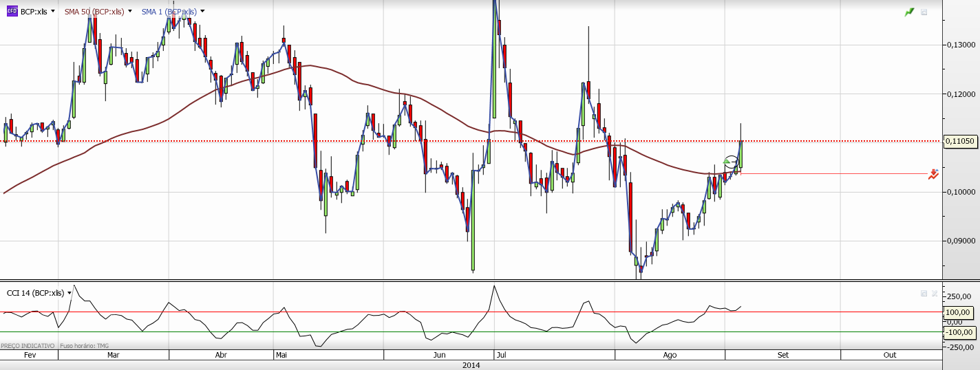
Task: Click the 0,12000 price axis label
Action: [x=961, y=94]
